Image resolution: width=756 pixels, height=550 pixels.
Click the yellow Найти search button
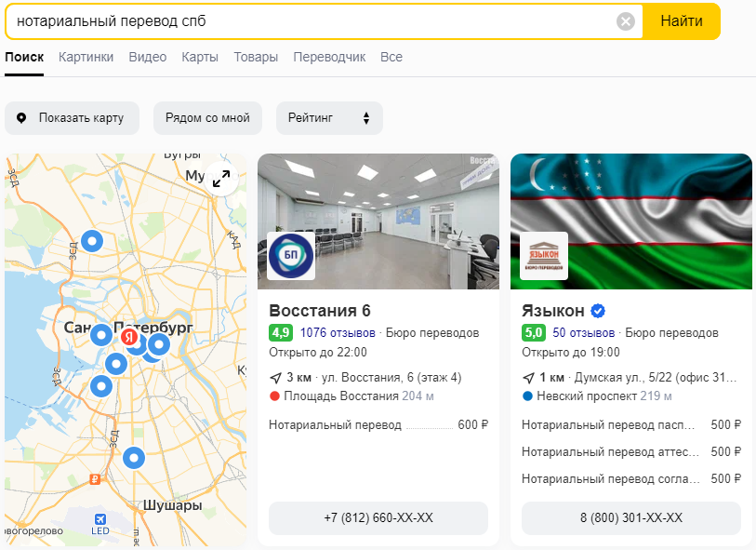[682, 21]
